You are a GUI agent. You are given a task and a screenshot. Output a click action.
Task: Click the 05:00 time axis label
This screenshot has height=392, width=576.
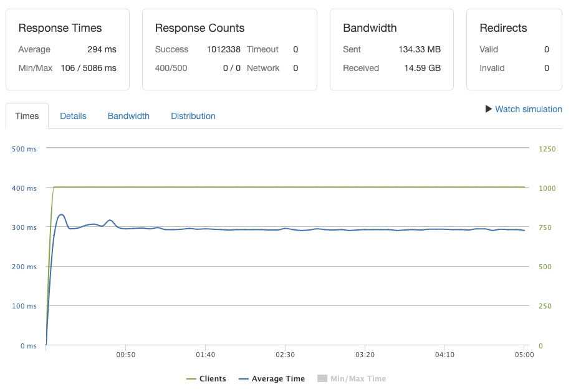click(524, 355)
